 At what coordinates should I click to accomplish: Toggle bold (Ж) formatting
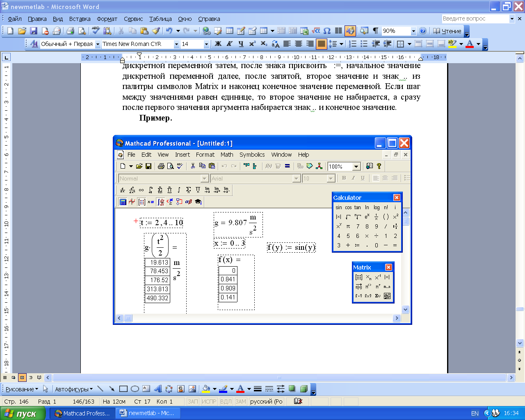pyautogui.click(x=218, y=44)
